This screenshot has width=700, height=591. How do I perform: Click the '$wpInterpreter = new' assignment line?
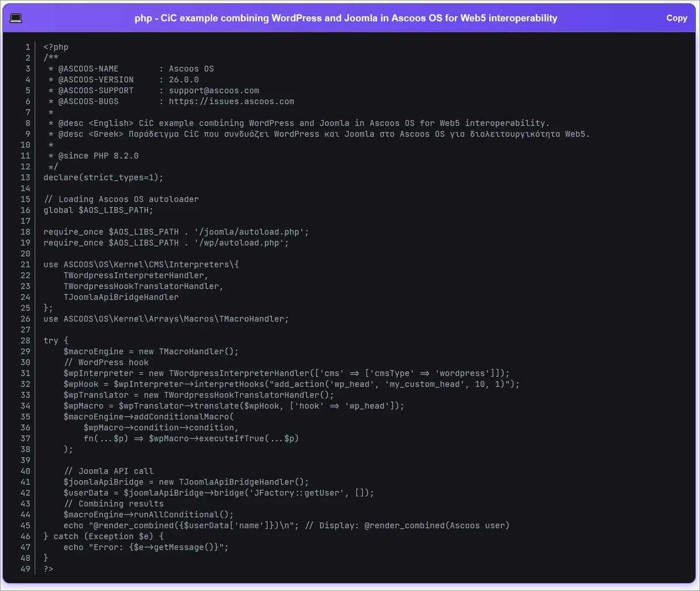(286, 373)
